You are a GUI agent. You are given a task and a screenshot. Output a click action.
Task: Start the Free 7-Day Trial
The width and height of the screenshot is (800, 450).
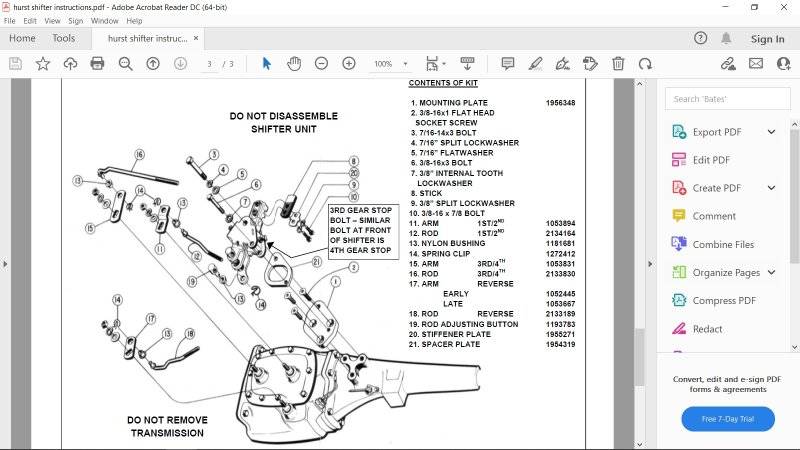(728, 418)
